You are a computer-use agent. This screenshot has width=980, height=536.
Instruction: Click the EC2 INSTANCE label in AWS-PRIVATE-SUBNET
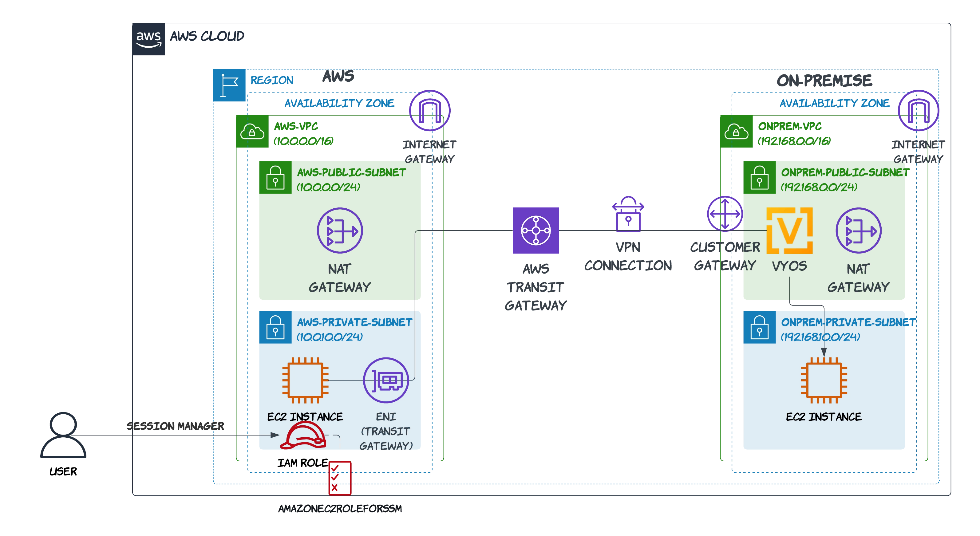point(305,417)
